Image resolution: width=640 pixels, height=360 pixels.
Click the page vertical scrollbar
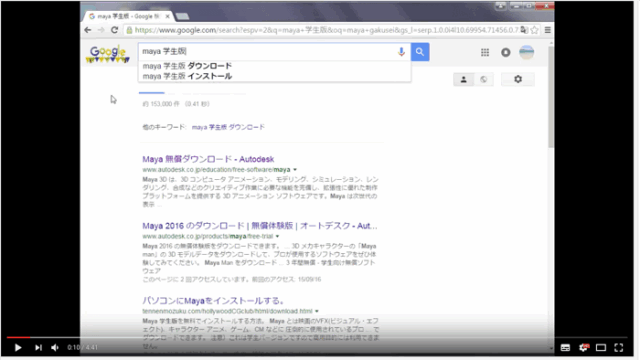click(551, 97)
